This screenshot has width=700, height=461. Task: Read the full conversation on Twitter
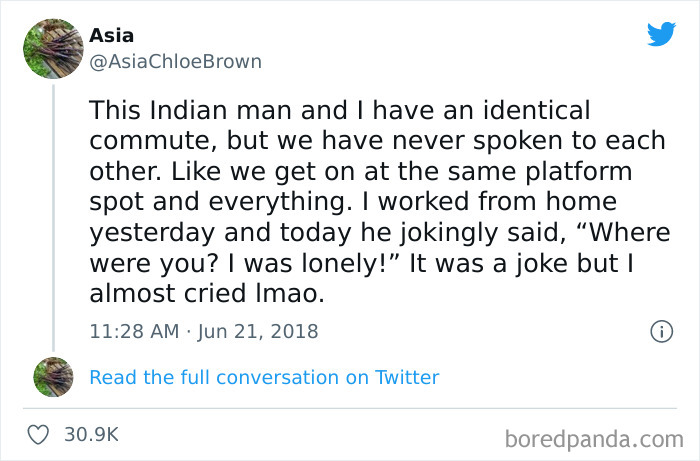coord(264,377)
